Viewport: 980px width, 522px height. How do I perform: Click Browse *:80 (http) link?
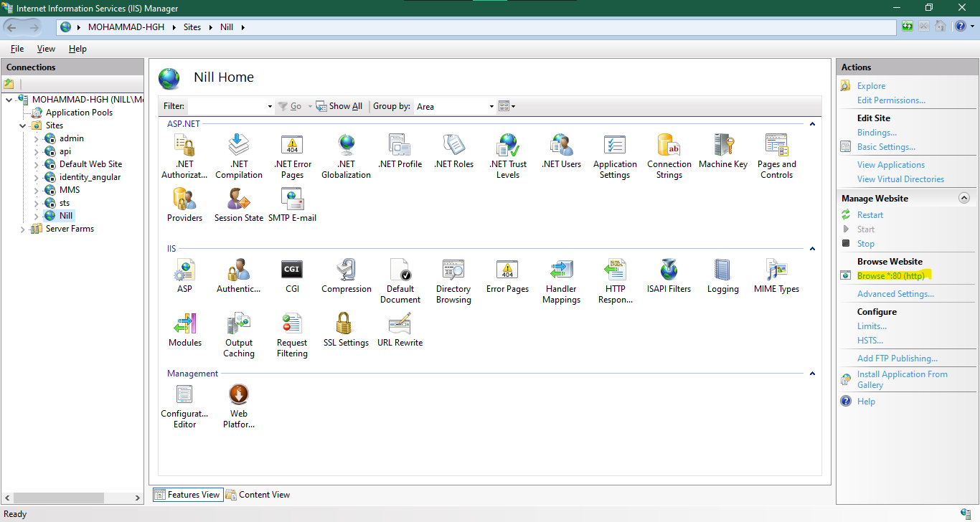[891, 276]
